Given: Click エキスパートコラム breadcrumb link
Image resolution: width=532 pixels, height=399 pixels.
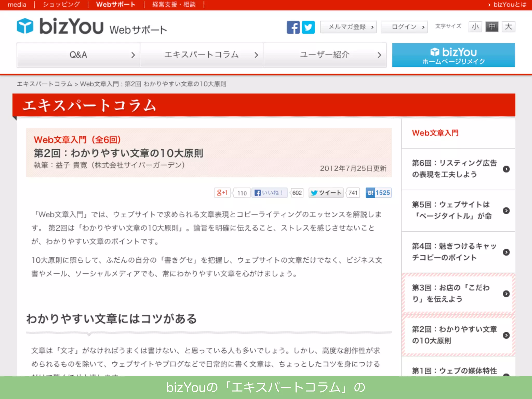Looking at the screenshot, I should (x=44, y=84).
